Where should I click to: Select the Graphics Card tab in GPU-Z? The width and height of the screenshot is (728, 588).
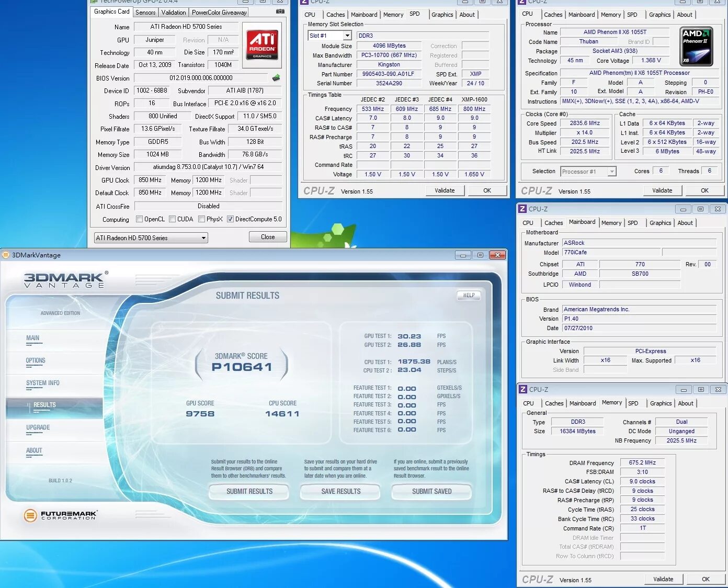tap(111, 12)
